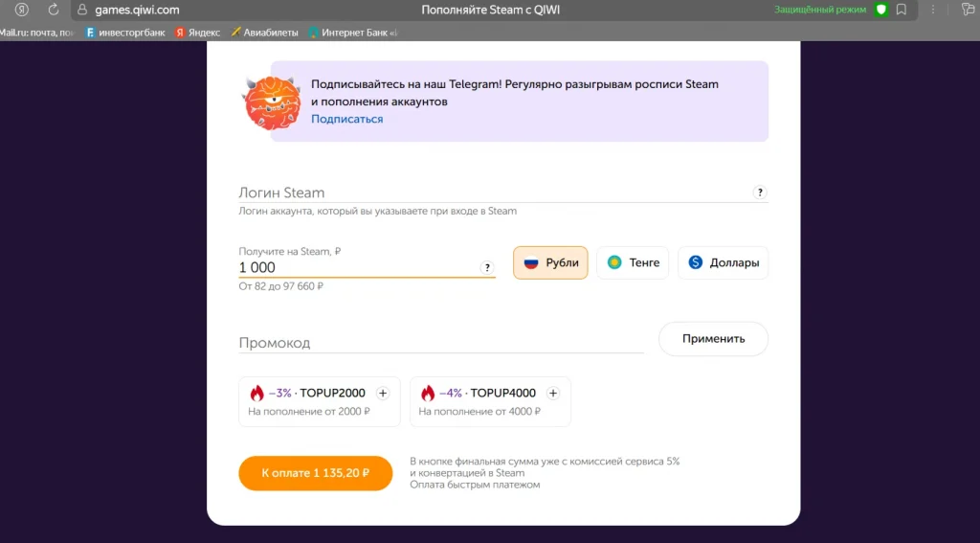This screenshot has height=543, width=980.
Task: Click the sidebar panel icon at top right
Action: click(969, 10)
